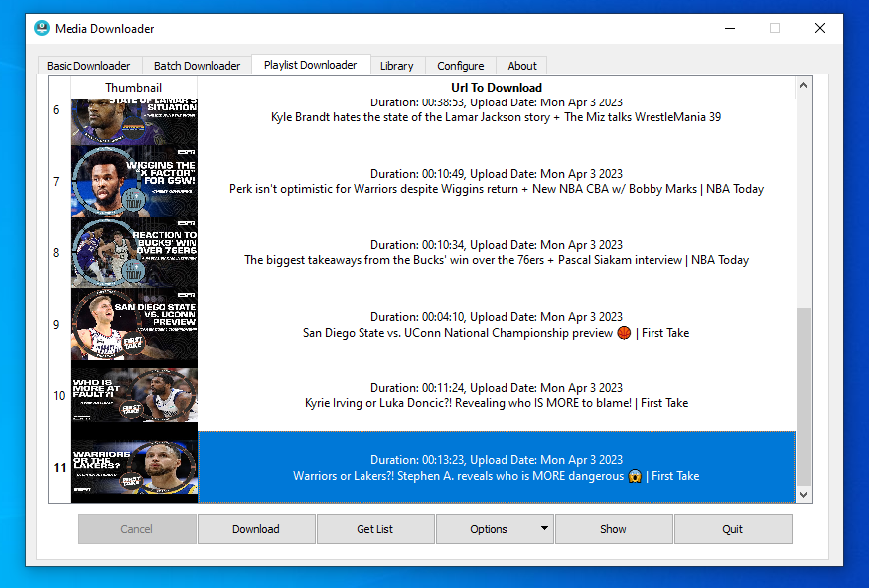The image size is (869, 588).
Task: Click the Warriors or the Lakers thumbnail
Action: point(134,467)
